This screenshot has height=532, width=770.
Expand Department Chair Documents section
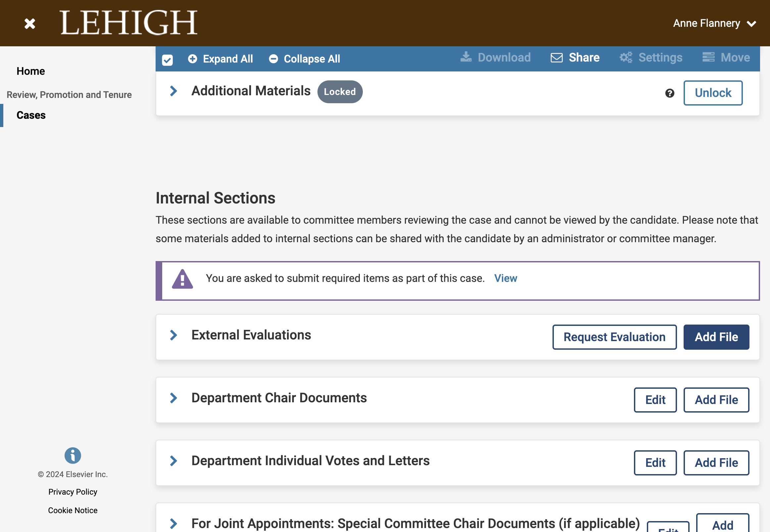pyautogui.click(x=173, y=398)
